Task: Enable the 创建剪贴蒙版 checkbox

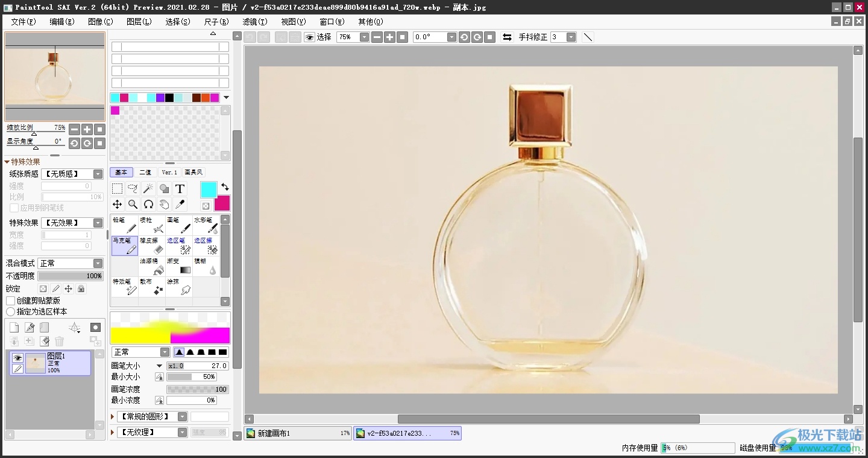Action: 11,301
